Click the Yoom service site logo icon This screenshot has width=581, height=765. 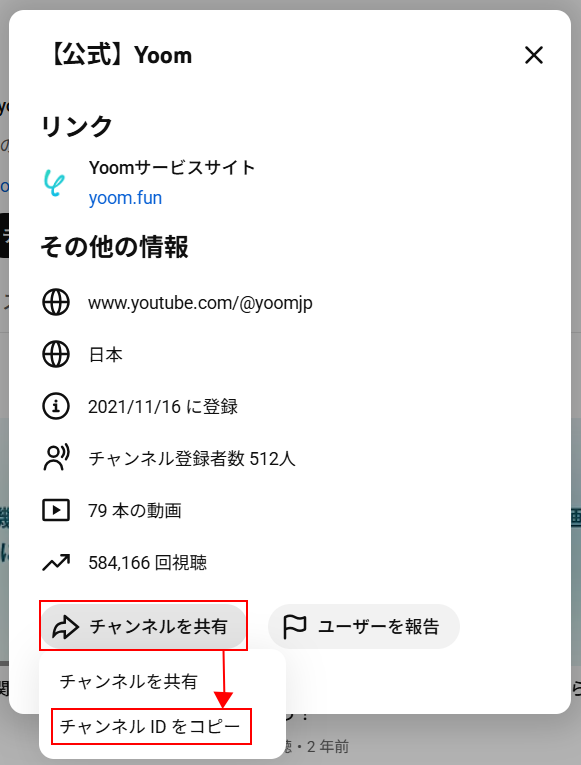click(54, 182)
